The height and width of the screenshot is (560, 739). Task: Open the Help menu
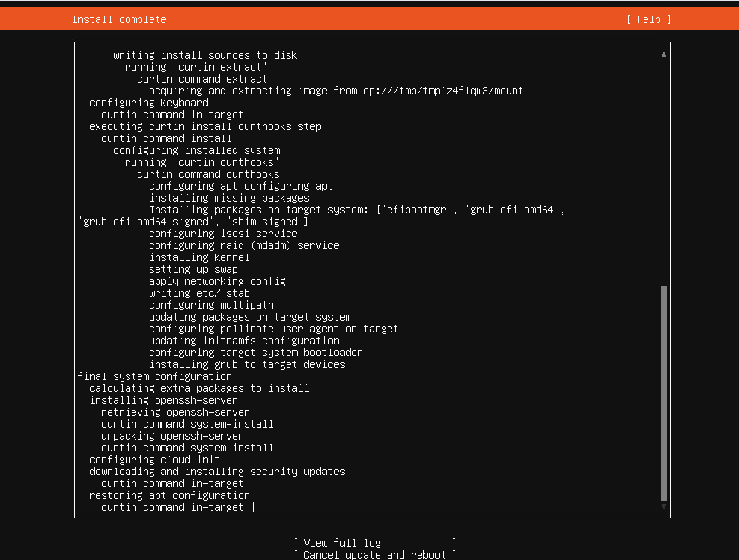[x=647, y=19]
